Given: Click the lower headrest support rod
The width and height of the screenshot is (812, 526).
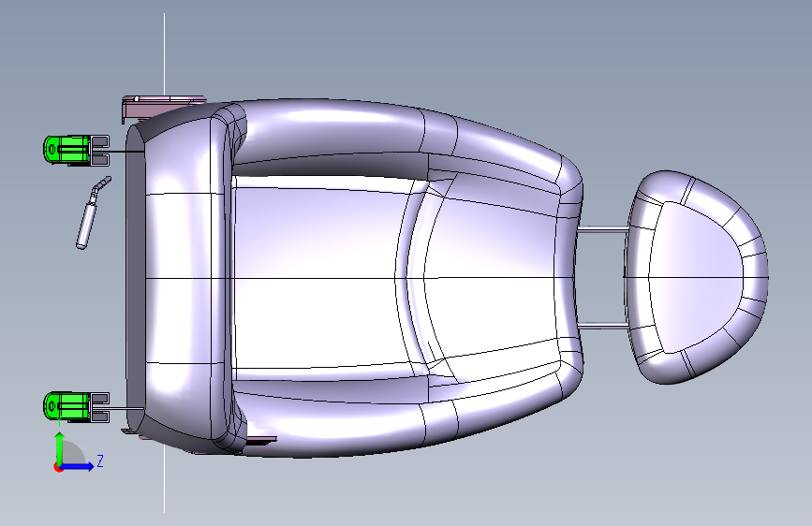Looking at the screenshot, I should coord(603,325).
